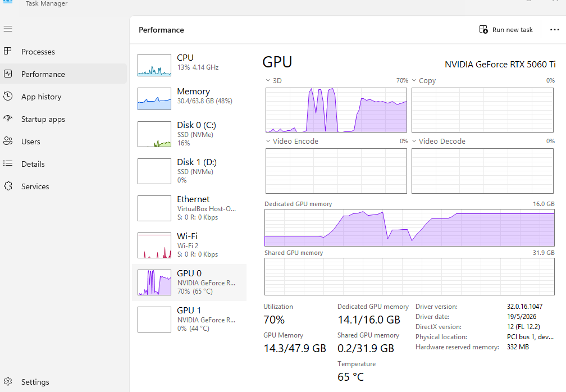Click the Copy engine usage graph
The width and height of the screenshot is (566, 392).
pyautogui.click(x=482, y=110)
